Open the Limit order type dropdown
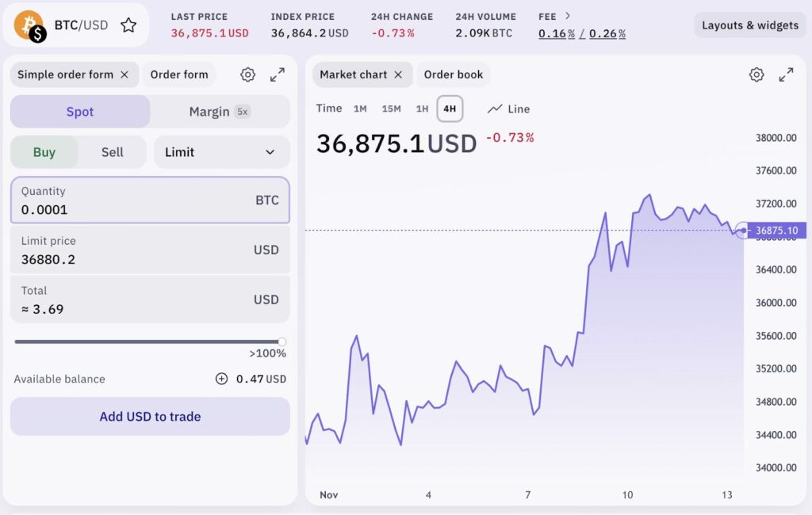The height and width of the screenshot is (515, 812). 221,152
